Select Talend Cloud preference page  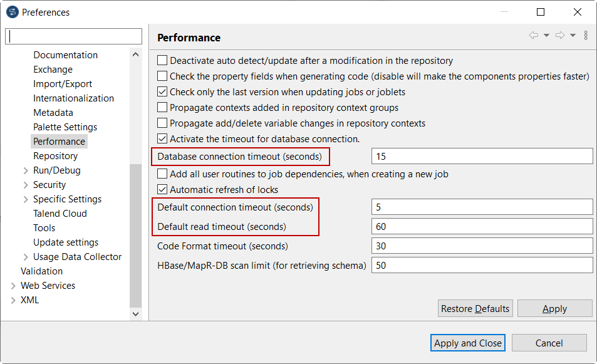pos(60,214)
